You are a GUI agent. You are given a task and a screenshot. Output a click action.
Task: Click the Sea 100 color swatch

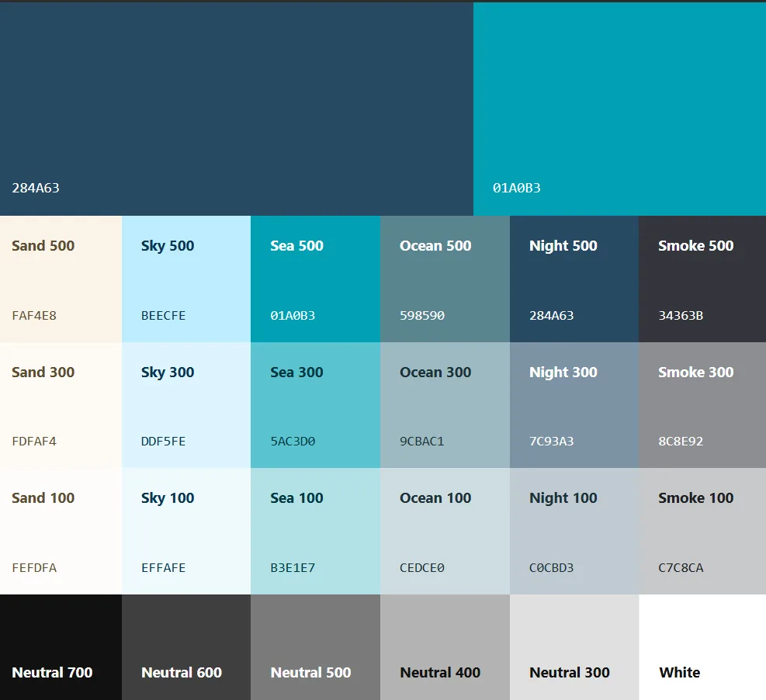coord(316,531)
